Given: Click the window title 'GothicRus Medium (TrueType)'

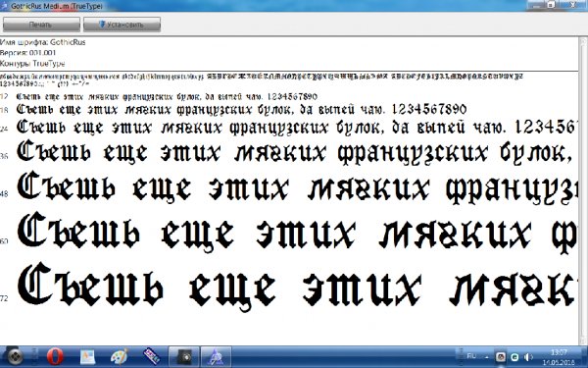Looking at the screenshot, I should point(56,6).
